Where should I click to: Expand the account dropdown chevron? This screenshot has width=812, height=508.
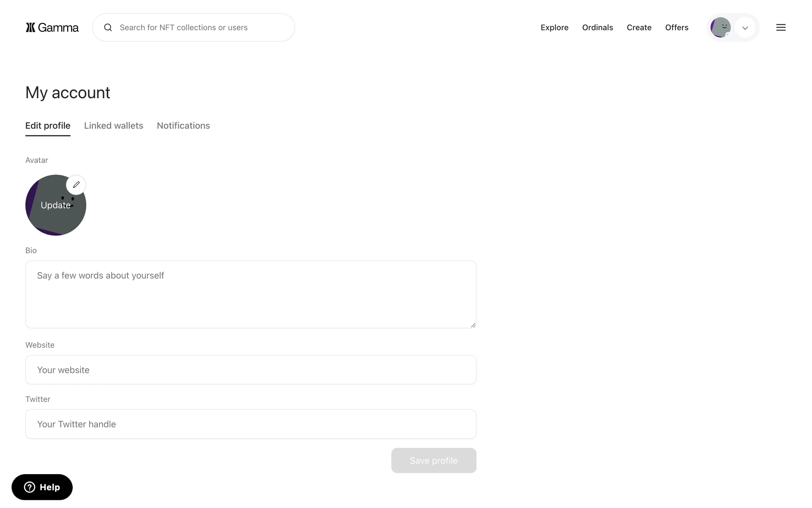[745, 28]
